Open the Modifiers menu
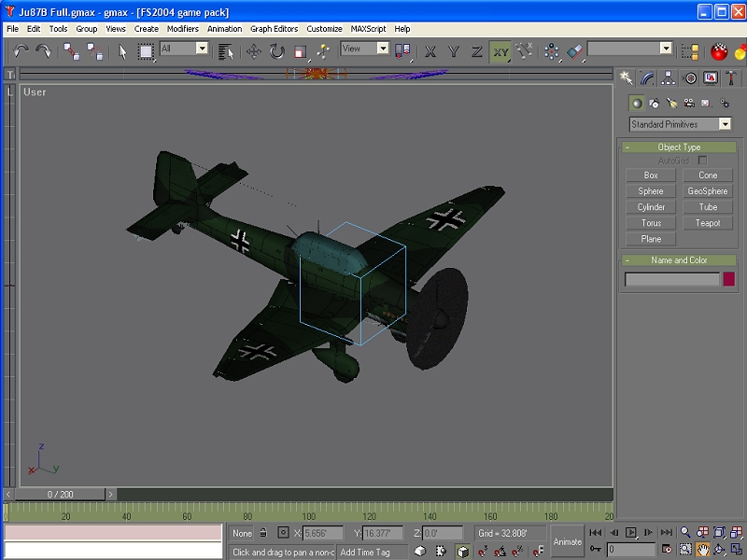Screen dimensions: 747x560 click(x=182, y=29)
